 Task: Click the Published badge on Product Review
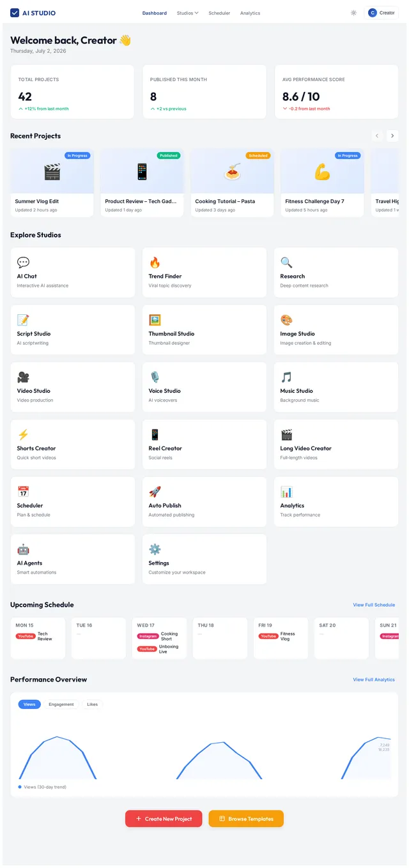click(169, 155)
